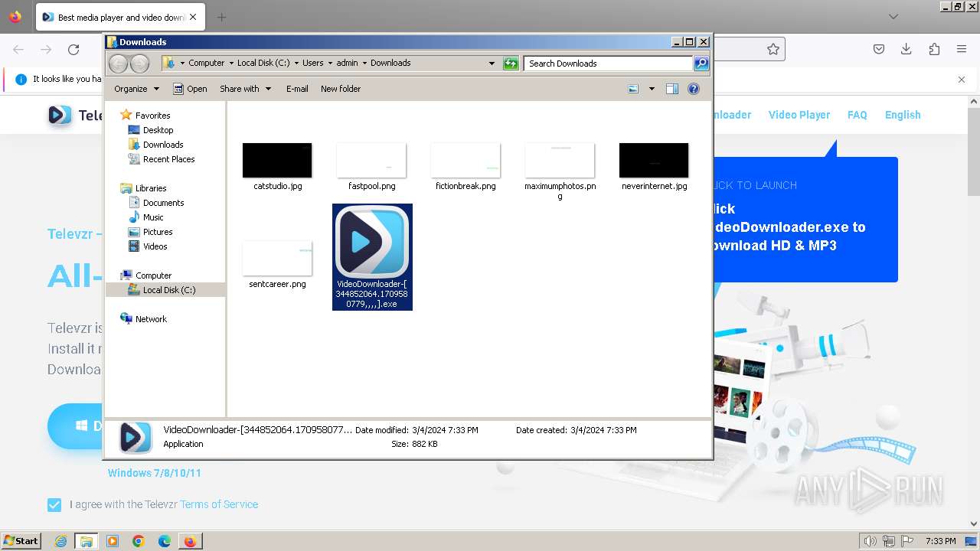Open Firefox hamburger application menu

pyautogui.click(x=962, y=49)
